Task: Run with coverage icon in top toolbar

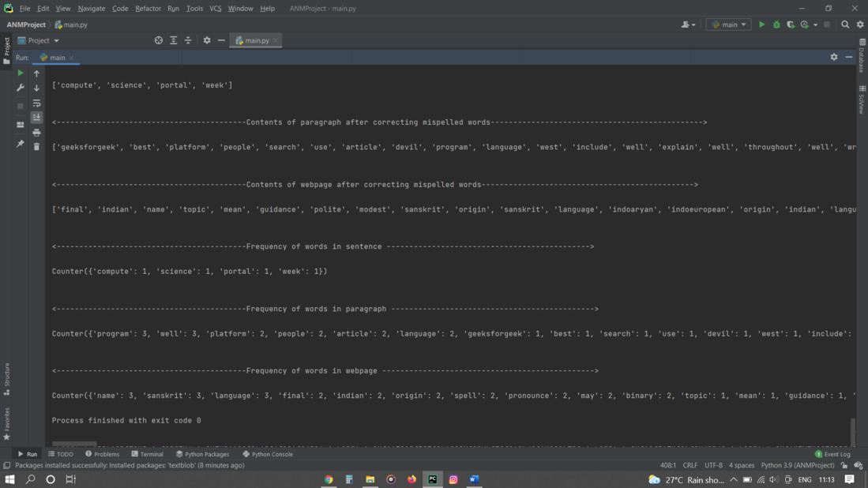Action: click(x=791, y=24)
